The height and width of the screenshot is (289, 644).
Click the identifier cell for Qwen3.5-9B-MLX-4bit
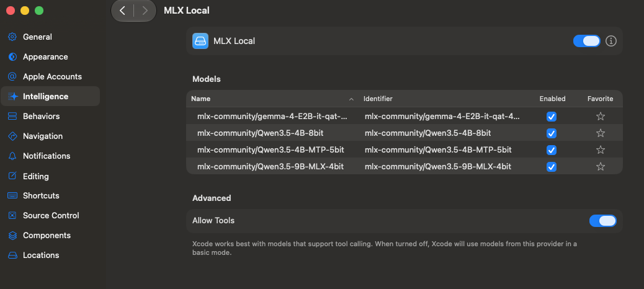(x=438, y=167)
